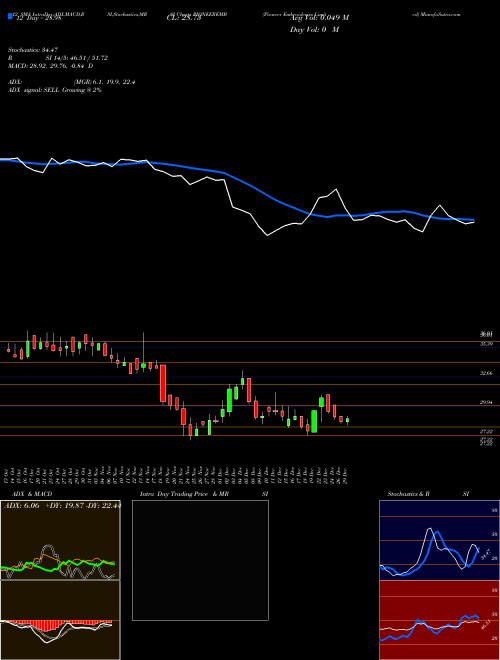Click the 29.94 price axis label
Image resolution: width=500 pixels, height=660 pixels.
(487, 402)
